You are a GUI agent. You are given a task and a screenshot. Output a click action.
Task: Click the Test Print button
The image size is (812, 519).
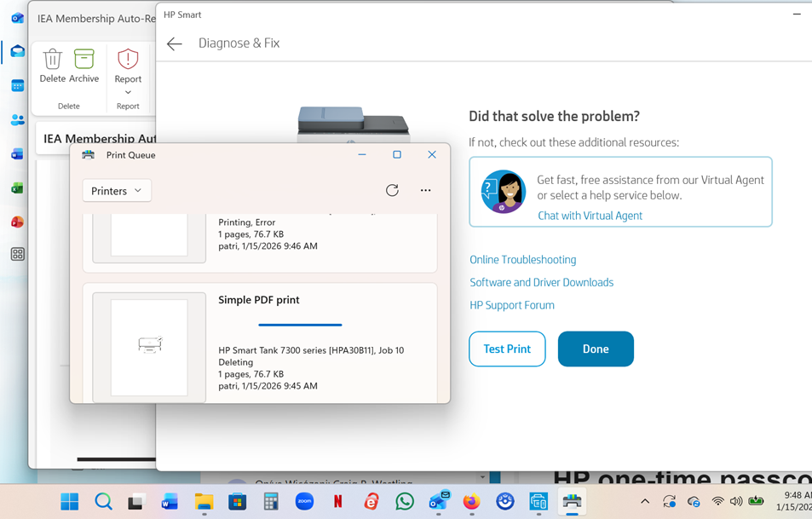tap(507, 349)
